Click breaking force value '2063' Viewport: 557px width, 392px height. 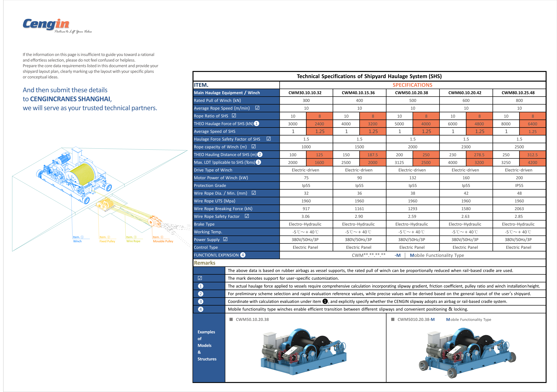519,209
